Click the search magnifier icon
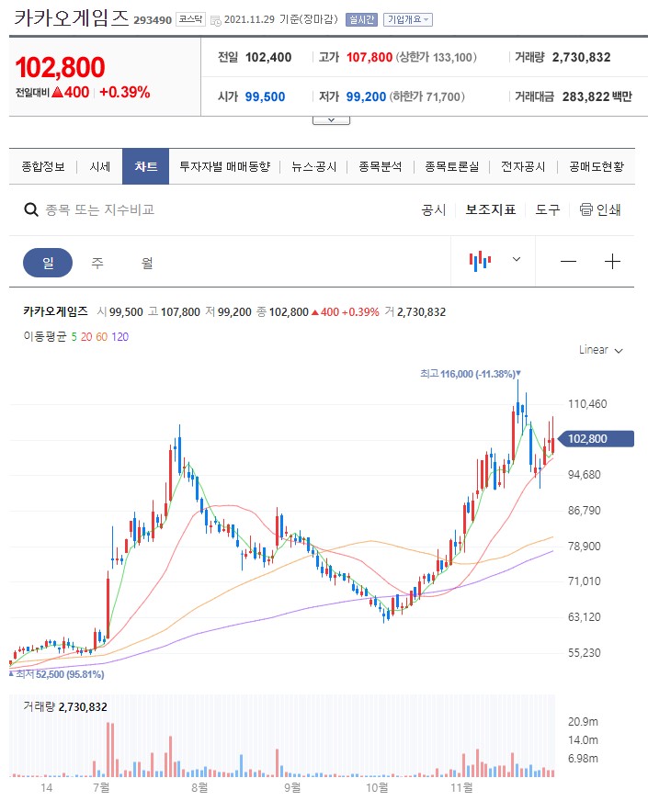 [31, 210]
